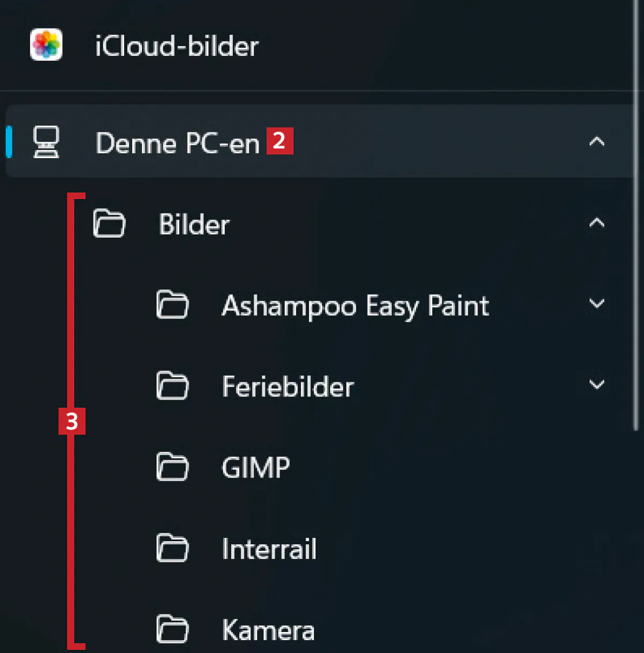Collapse the Bilder folder tree
Screen dimensions: 644x653
coord(597,223)
